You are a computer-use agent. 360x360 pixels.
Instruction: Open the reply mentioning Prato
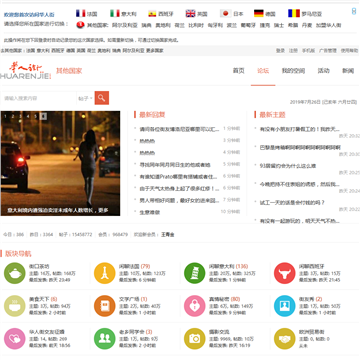tap(178, 177)
